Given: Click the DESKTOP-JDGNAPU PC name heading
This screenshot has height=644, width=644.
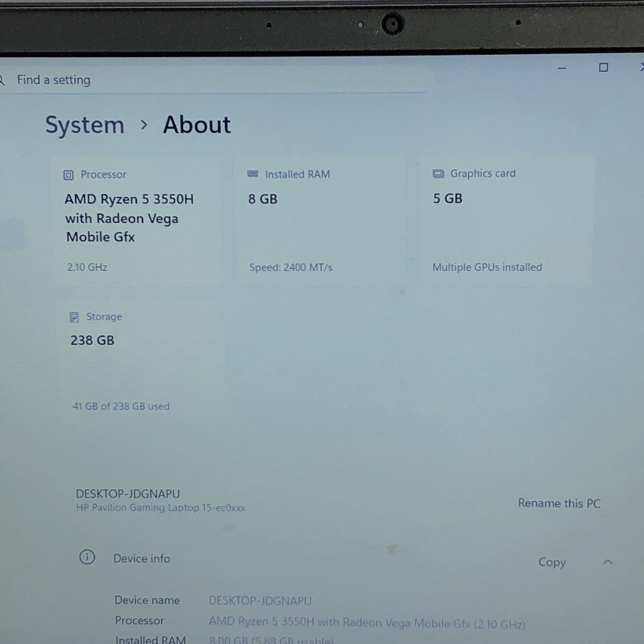Looking at the screenshot, I should (128, 494).
